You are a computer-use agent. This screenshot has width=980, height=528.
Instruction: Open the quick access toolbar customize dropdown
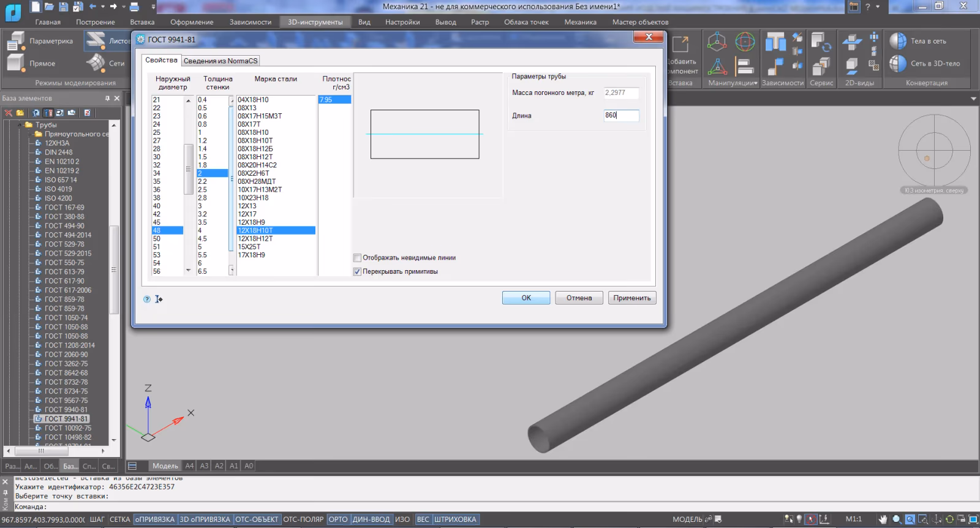(153, 7)
